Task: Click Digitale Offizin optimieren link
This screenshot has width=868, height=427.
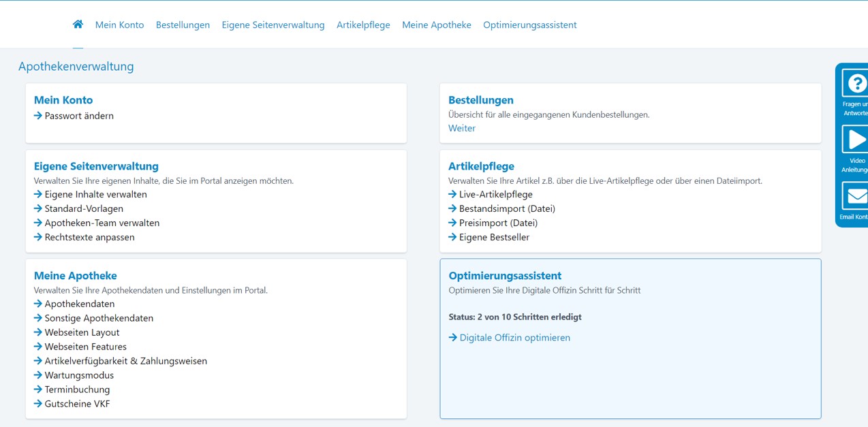Action: tap(514, 338)
